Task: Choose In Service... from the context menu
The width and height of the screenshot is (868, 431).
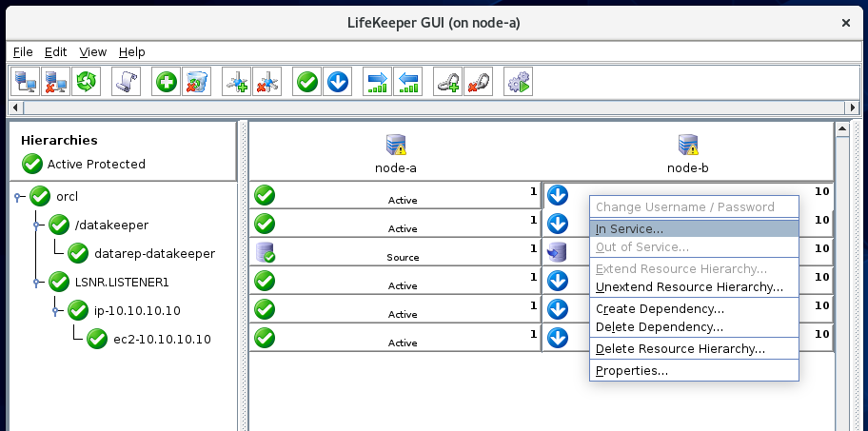Action: (694, 228)
